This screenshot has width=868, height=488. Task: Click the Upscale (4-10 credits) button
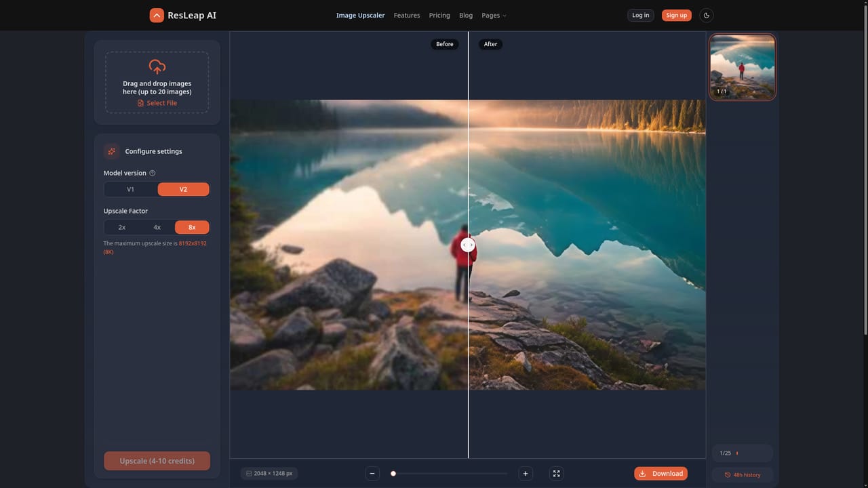coord(157,461)
